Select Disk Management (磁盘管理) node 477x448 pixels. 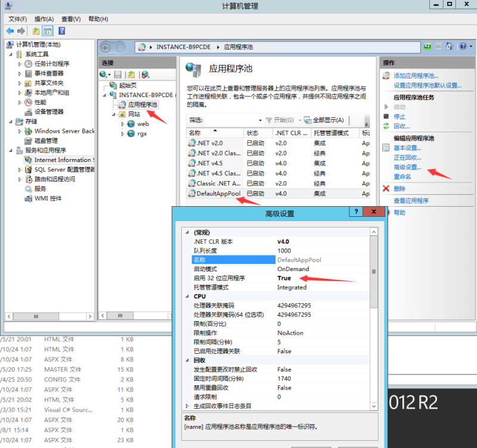(46, 141)
